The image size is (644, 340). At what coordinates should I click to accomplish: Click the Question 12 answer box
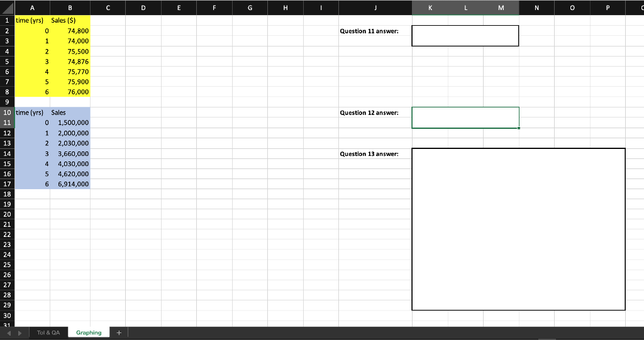click(x=465, y=118)
